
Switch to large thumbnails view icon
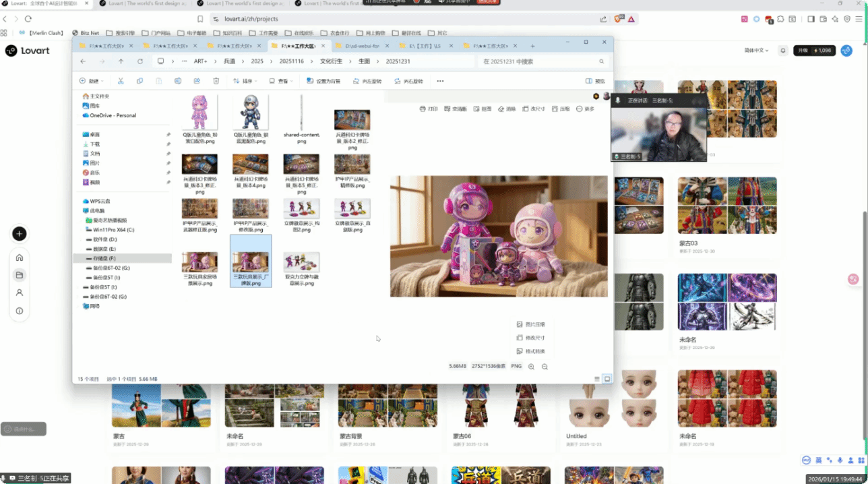coord(607,379)
